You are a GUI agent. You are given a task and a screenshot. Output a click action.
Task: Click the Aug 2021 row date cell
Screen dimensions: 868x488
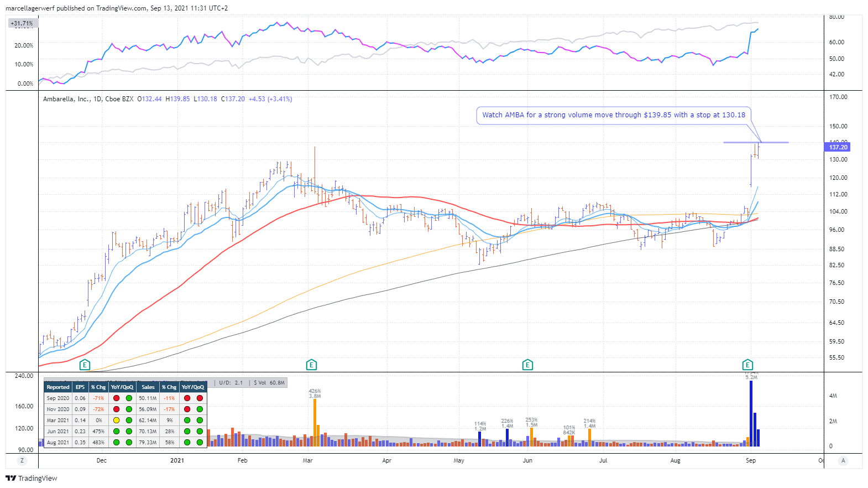58,443
